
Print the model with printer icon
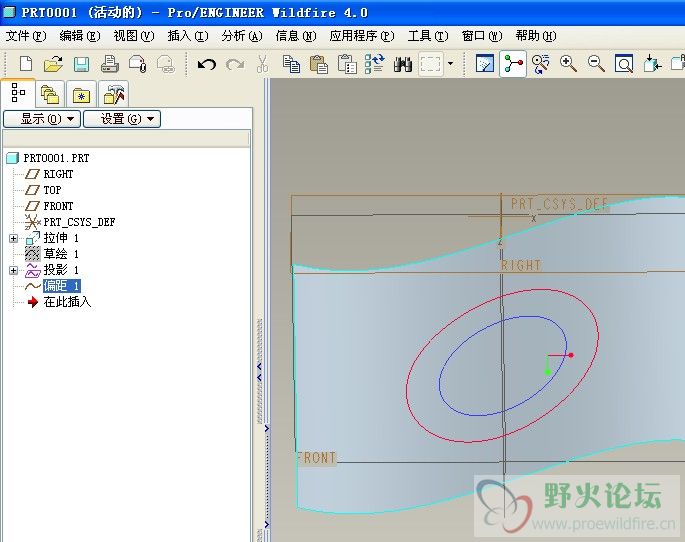[110, 64]
